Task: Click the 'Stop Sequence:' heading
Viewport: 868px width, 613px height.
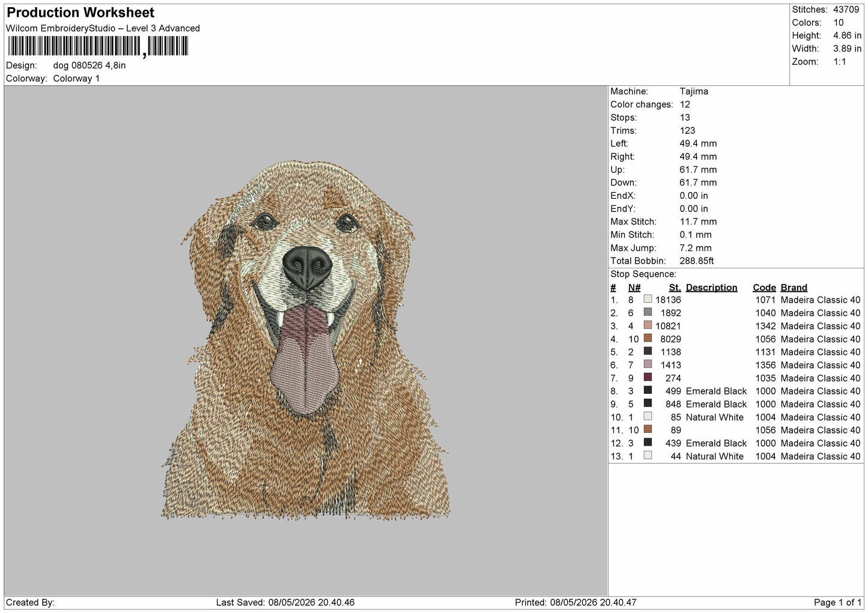Action: click(643, 274)
